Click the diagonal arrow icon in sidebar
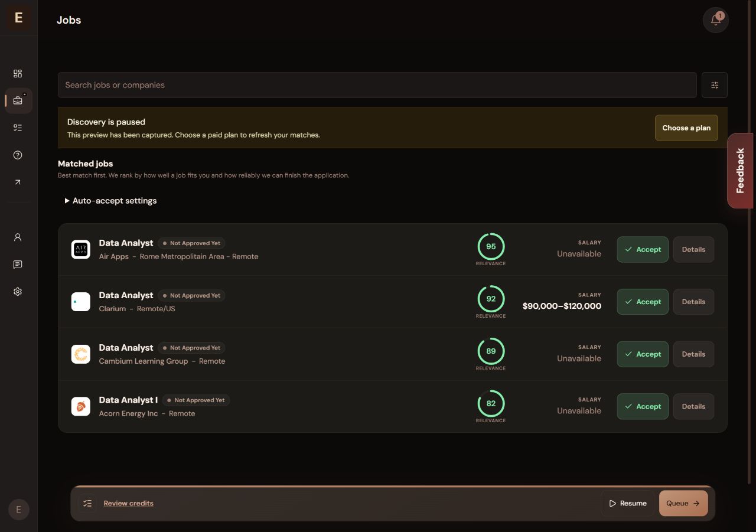Viewport: 756px width, 532px height. (18, 182)
